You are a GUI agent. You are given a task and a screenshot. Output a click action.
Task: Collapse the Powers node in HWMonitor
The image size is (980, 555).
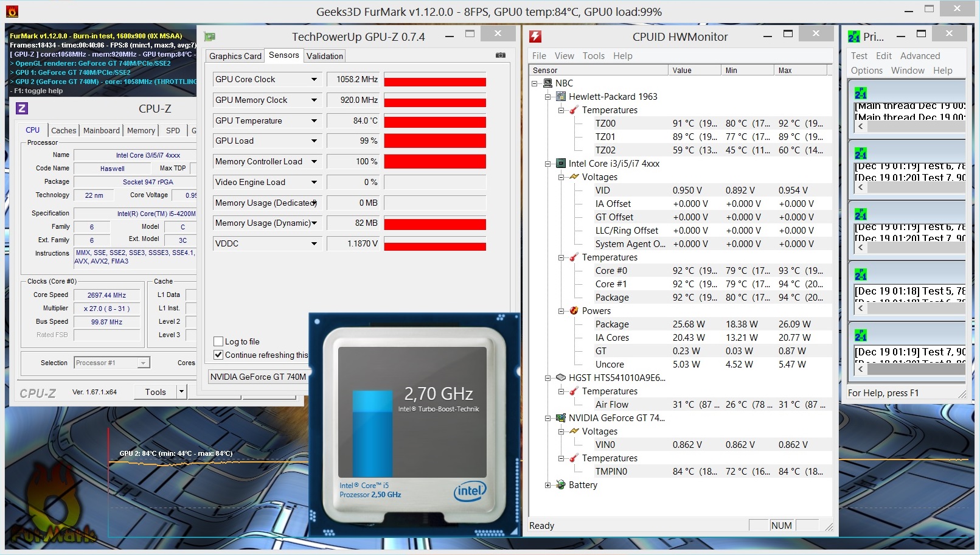coord(561,311)
